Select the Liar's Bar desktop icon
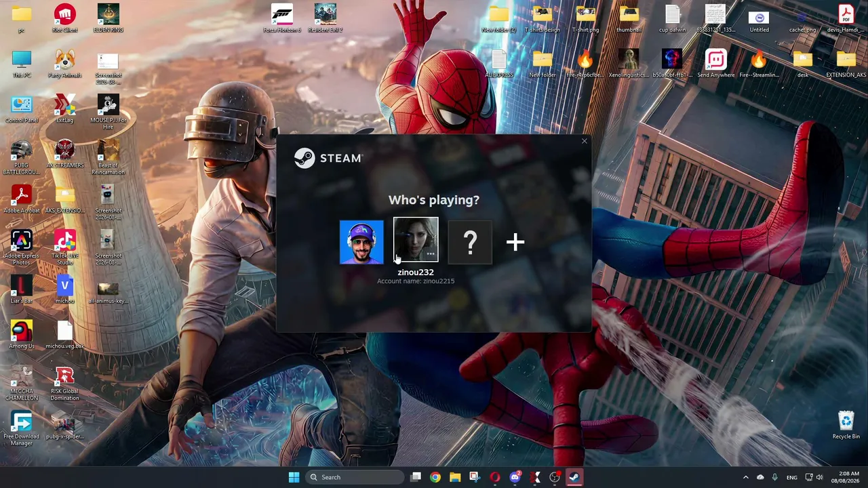This screenshot has height=488, width=868. point(22,289)
